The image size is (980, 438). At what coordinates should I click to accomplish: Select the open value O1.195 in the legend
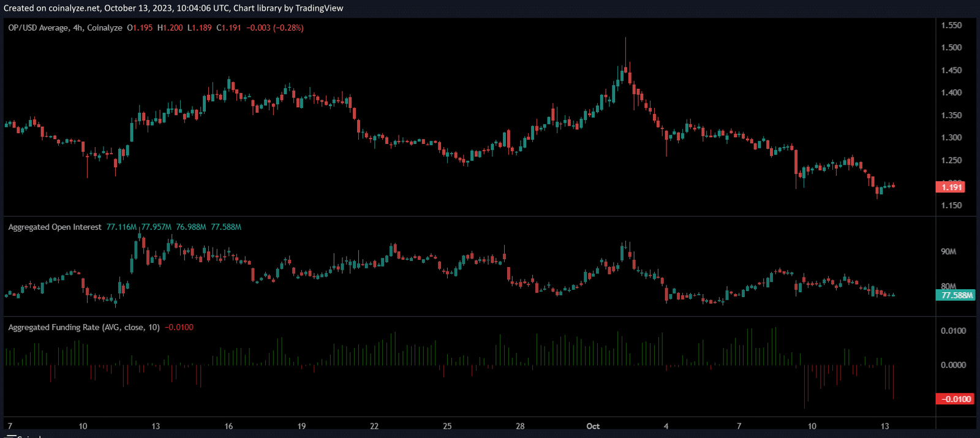pyautogui.click(x=140, y=28)
